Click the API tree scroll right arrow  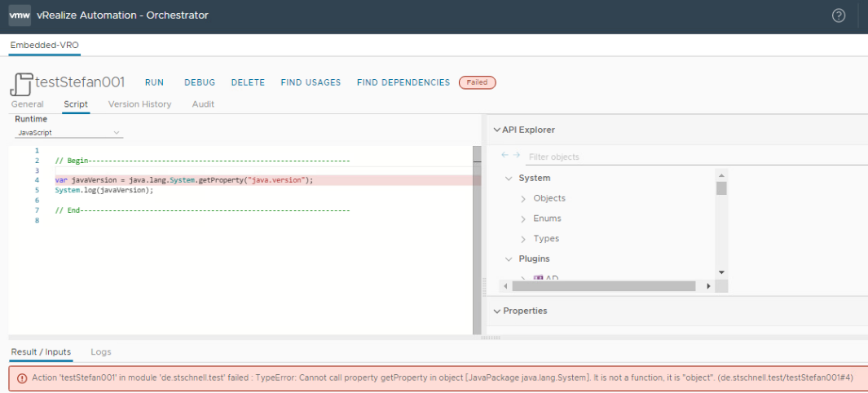[708, 286]
